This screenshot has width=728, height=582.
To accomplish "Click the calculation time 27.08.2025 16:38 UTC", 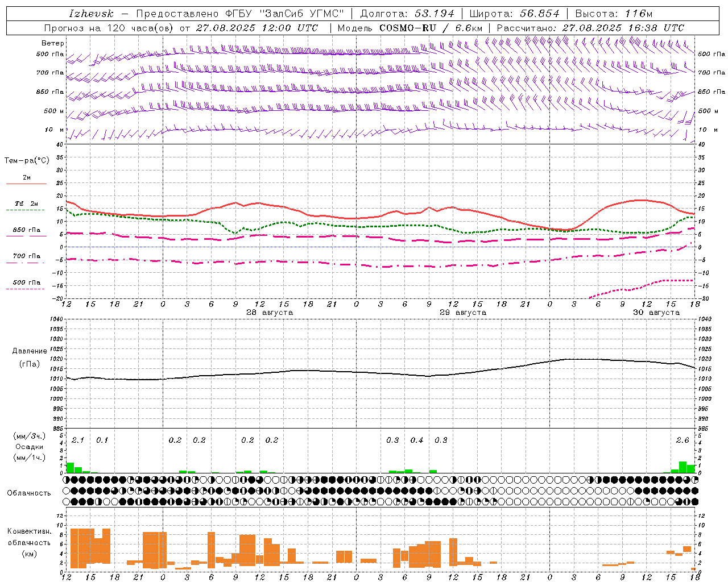I will [x=623, y=28].
